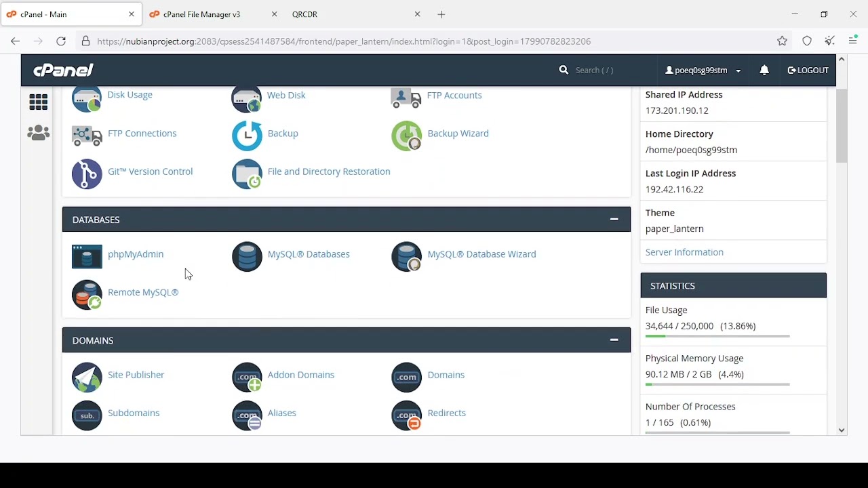Open the FTP Accounts icon

point(406,98)
